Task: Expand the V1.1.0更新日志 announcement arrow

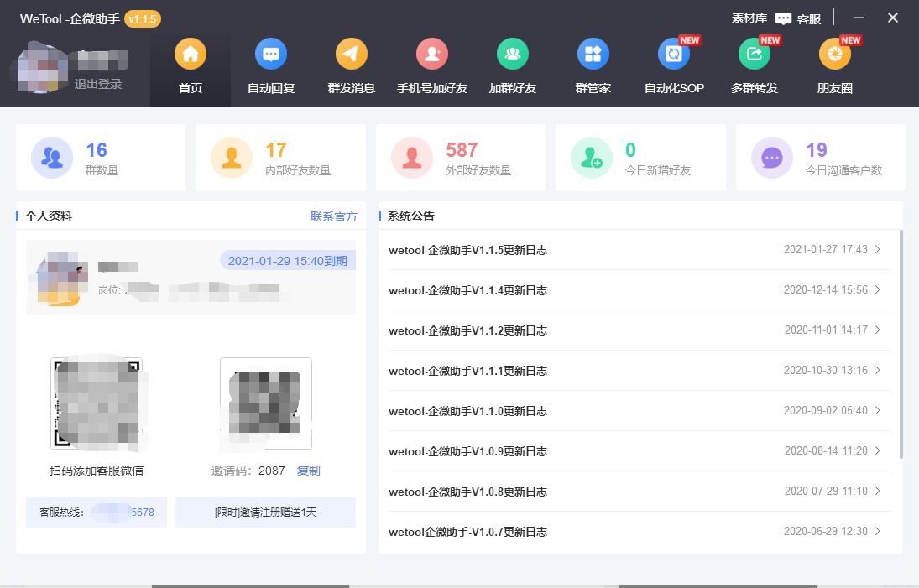Action: [877, 410]
